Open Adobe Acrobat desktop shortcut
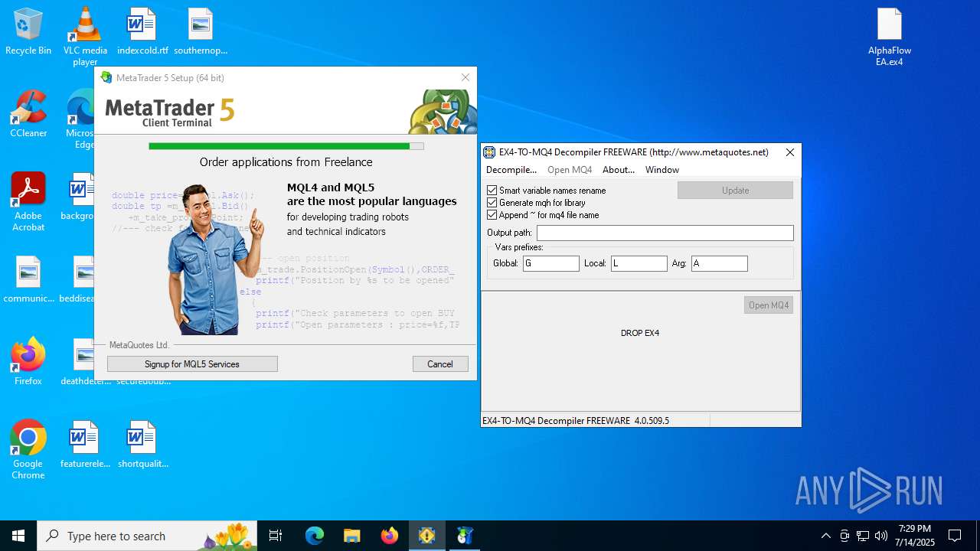The height and width of the screenshot is (551, 980). point(28,202)
